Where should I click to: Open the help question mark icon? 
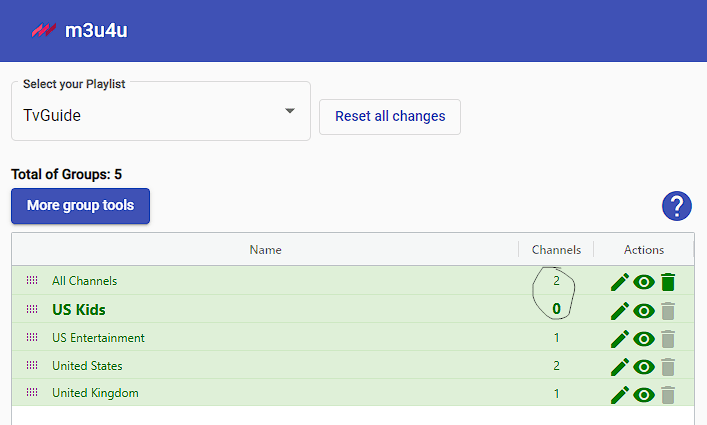click(x=676, y=206)
